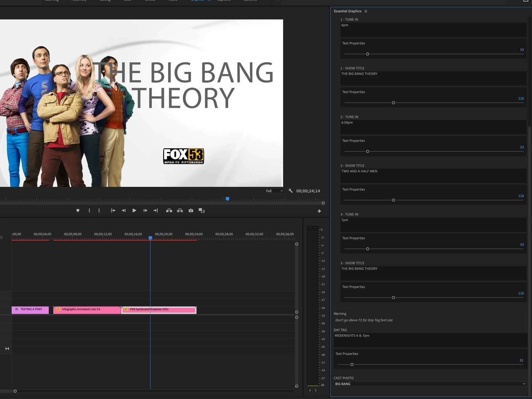Click the DAY TAG font size value 32
This screenshot has width=532, height=399.
(x=521, y=360)
